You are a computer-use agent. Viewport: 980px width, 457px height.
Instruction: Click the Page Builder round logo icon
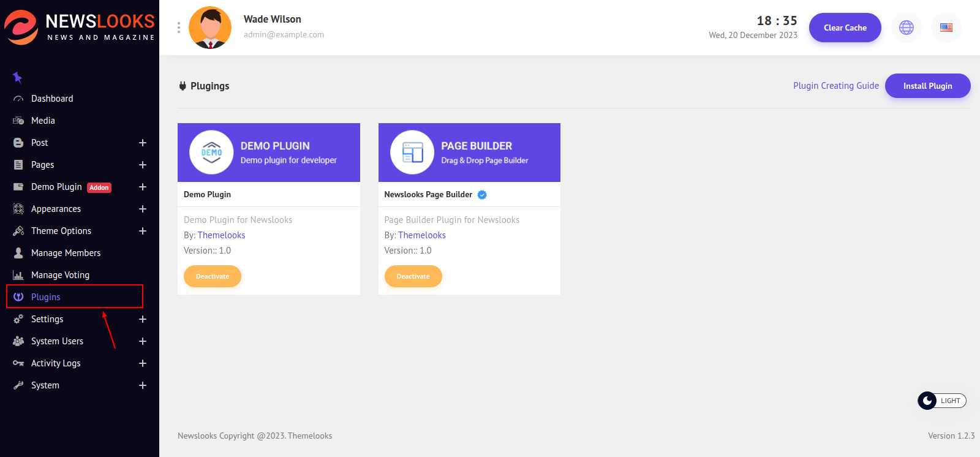click(x=412, y=153)
